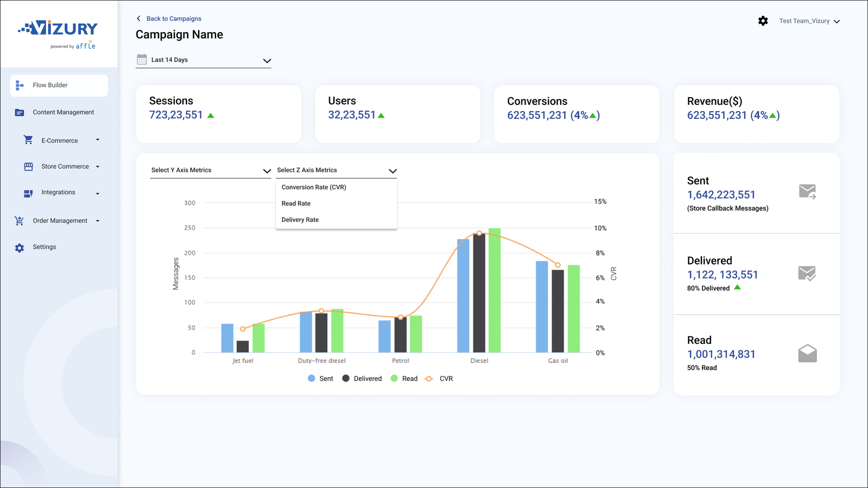Click the green arrow beside 80% Delivered
Screen dimensions: 868x488
coord(737,287)
